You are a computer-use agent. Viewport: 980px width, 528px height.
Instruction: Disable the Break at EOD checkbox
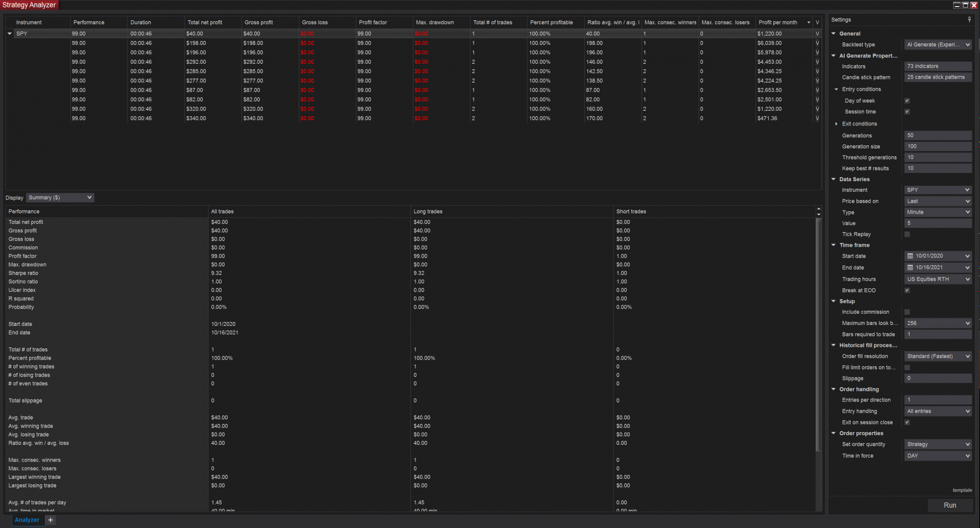click(x=907, y=290)
